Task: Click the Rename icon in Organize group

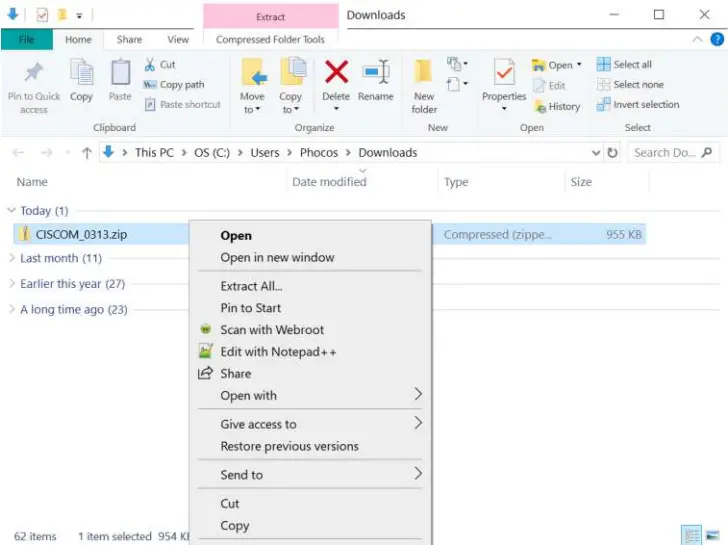Action: (376, 72)
